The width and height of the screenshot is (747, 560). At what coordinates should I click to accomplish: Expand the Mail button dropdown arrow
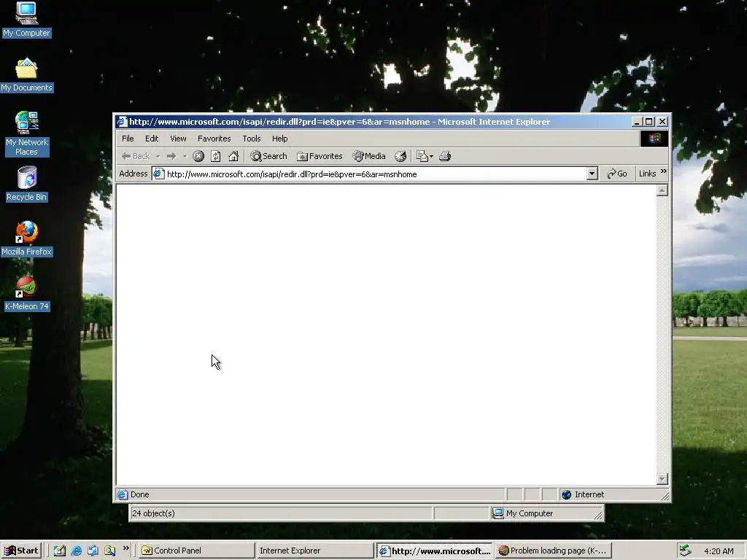(431, 156)
